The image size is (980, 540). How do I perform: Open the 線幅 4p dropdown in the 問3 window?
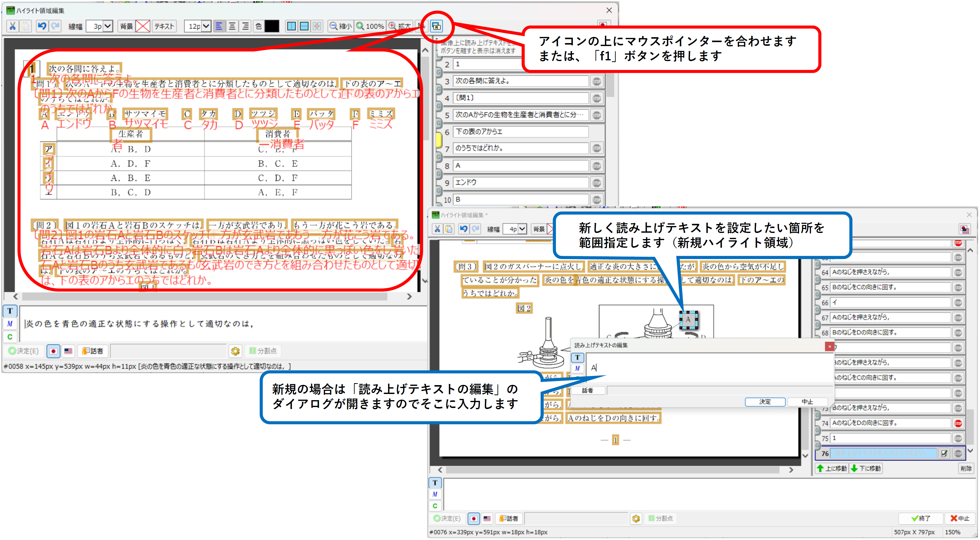tap(522, 229)
